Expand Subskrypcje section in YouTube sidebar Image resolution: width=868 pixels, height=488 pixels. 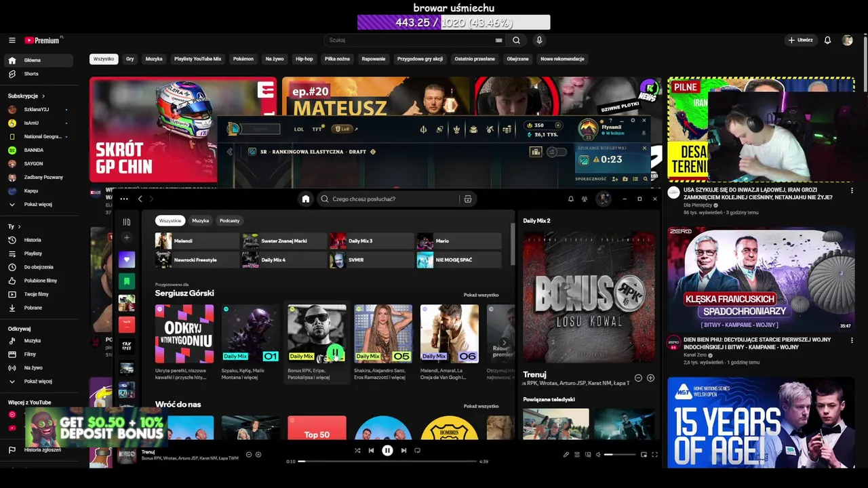26,96
